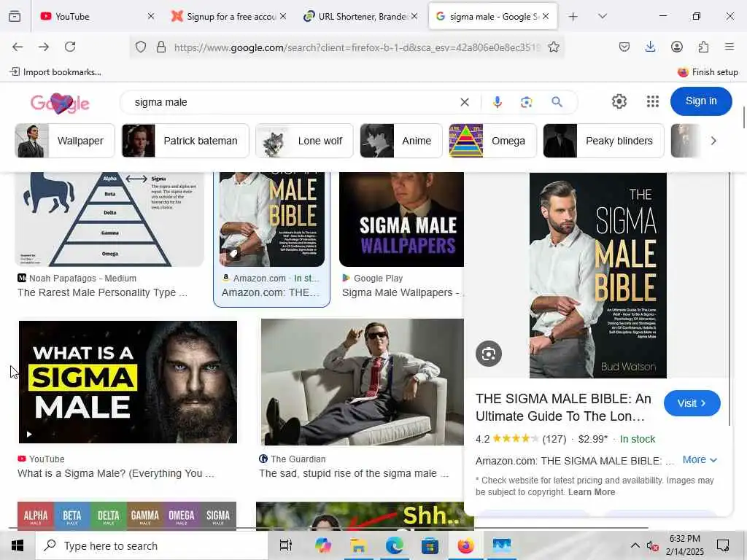Open the tracking protection shield icon
The height and width of the screenshot is (560, 747).
click(141, 47)
